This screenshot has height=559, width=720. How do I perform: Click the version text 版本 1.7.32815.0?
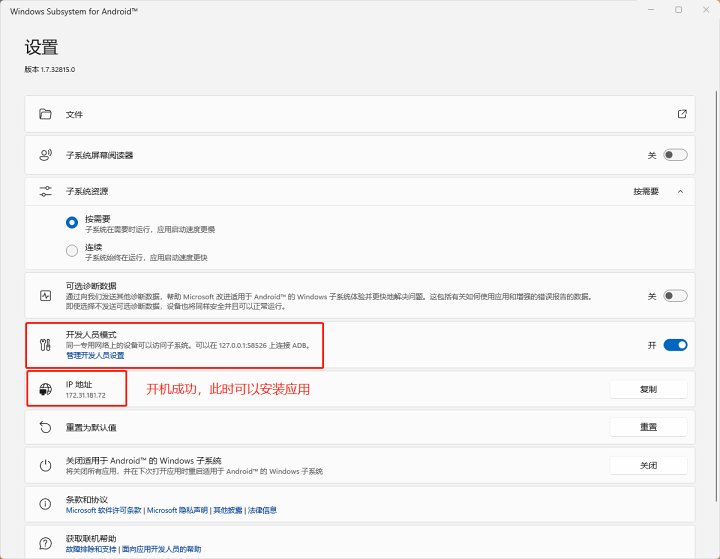(50, 69)
